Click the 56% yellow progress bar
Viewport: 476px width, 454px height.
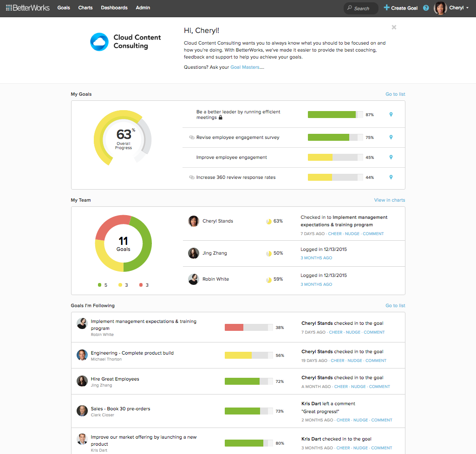pyautogui.click(x=248, y=355)
